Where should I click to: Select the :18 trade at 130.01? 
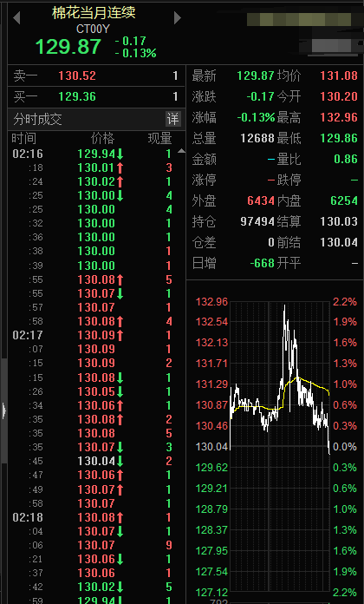tap(93, 168)
